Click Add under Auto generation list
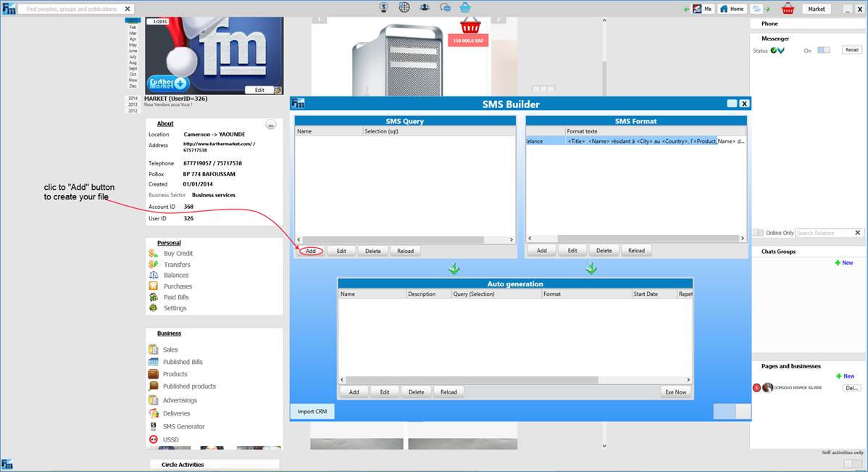 (x=354, y=392)
